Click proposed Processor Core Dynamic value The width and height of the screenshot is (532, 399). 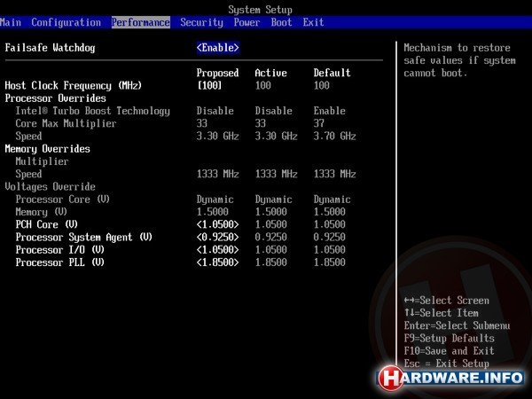[x=215, y=199]
